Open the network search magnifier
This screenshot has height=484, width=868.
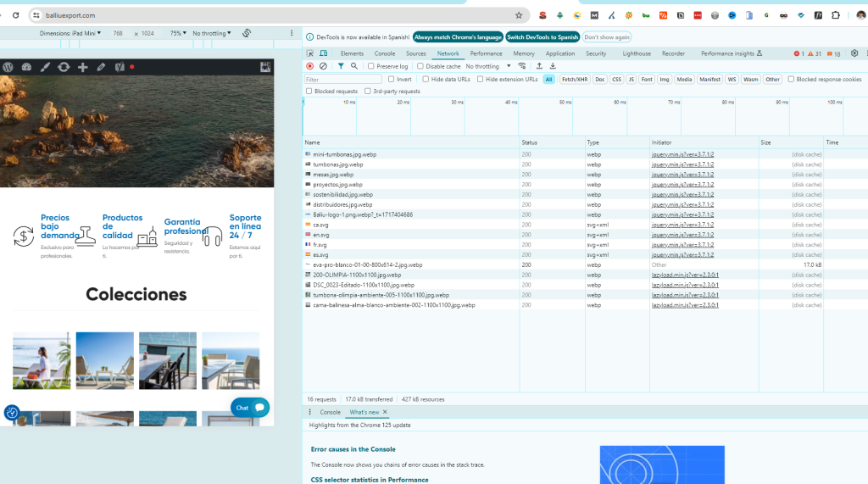tap(354, 66)
